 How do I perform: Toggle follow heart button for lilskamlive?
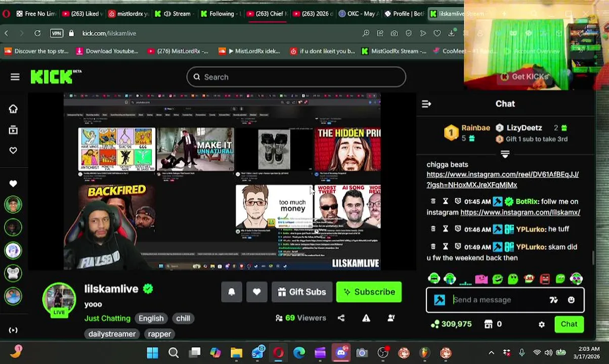coord(256,292)
